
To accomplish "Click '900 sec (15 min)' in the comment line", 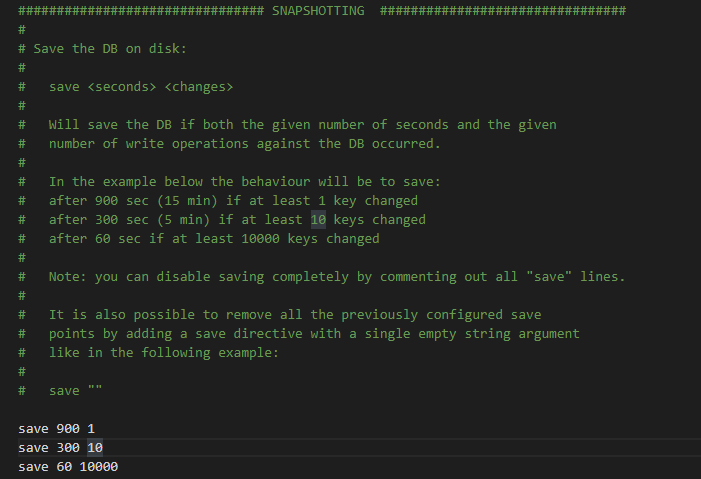I will coord(156,201).
